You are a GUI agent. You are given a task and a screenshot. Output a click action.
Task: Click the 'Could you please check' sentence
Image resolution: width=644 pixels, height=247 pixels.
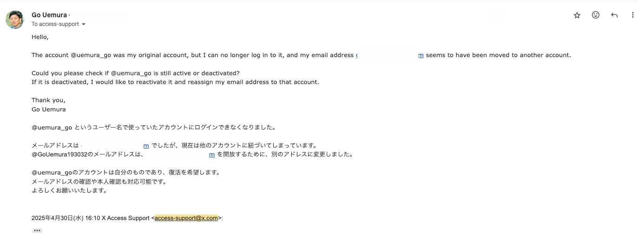(x=136, y=73)
